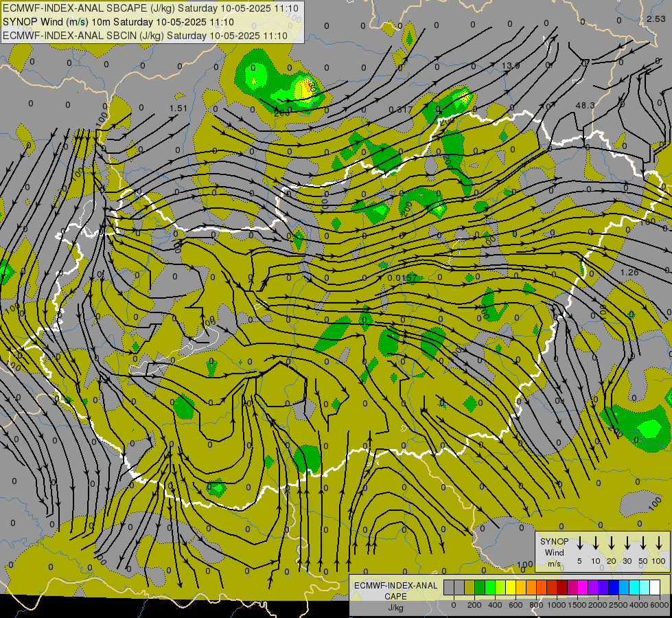This screenshot has height=618, width=672.
Task: Click the '0.0157' value on the map
Action: [402, 277]
